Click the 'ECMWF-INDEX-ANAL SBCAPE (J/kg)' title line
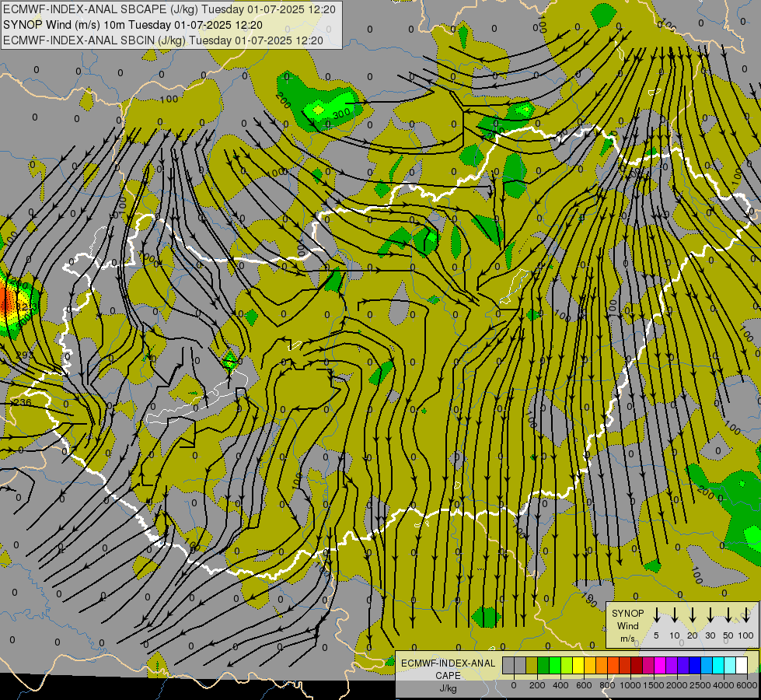Image resolution: width=761 pixels, height=700 pixels. (169, 9)
